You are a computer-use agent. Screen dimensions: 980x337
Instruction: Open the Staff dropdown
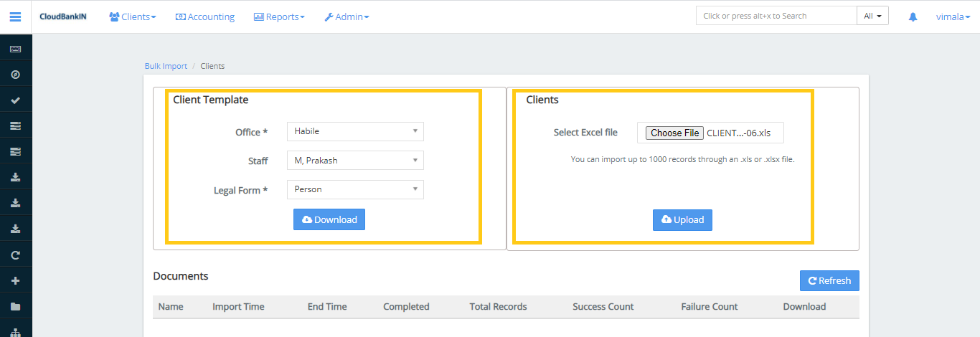point(355,161)
